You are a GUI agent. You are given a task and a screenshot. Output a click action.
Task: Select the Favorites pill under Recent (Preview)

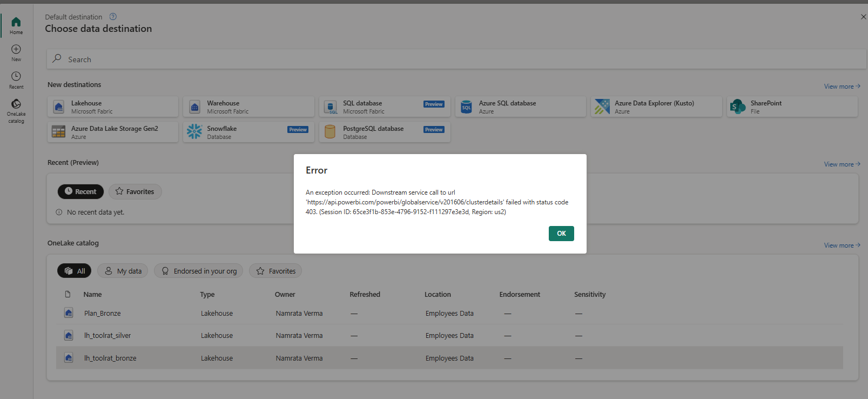click(x=135, y=191)
